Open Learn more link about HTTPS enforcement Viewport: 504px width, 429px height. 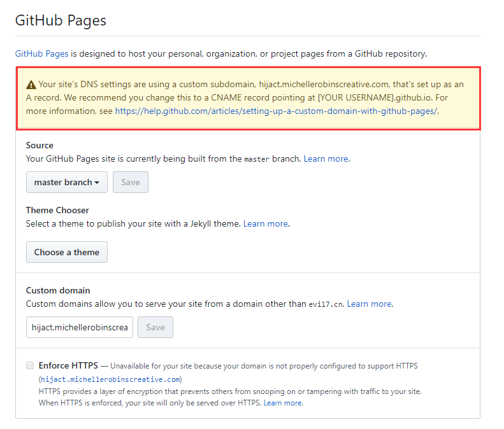pos(282,403)
